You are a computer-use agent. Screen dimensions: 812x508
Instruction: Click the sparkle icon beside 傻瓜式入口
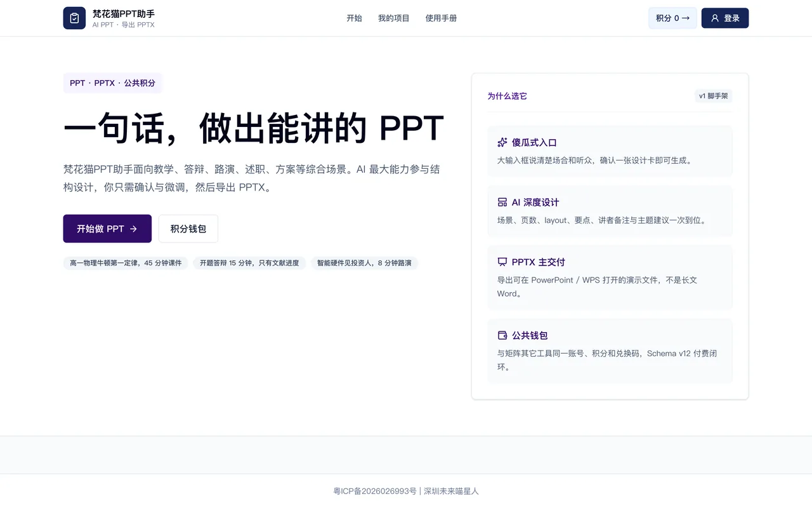click(502, 142)
